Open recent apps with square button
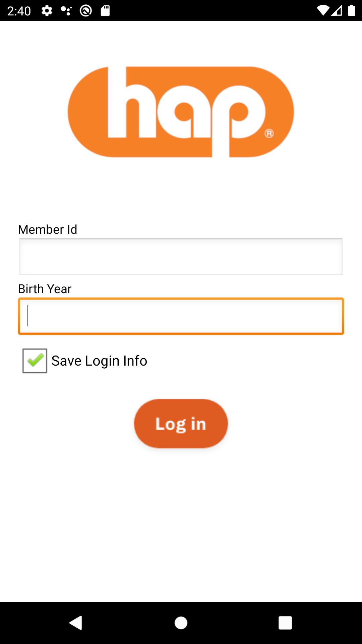Screen dimensions: 362x644 click(285, 623)
